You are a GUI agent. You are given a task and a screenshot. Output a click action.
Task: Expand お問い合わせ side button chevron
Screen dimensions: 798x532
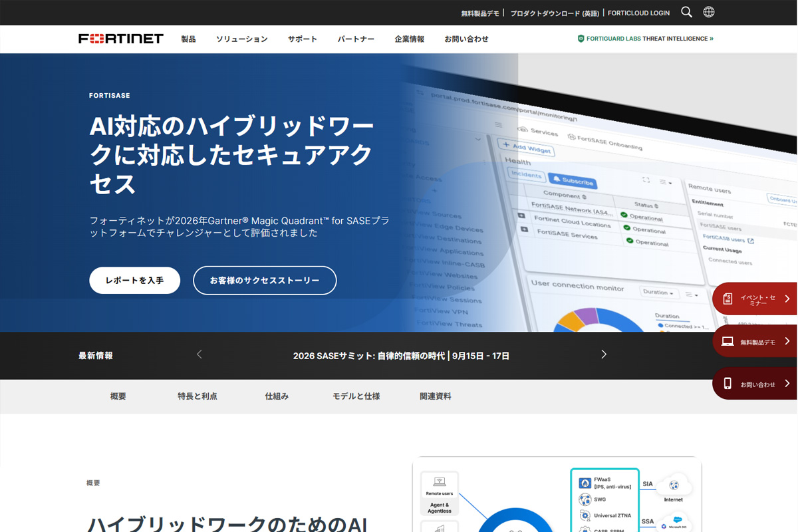[x=787, y=384]
